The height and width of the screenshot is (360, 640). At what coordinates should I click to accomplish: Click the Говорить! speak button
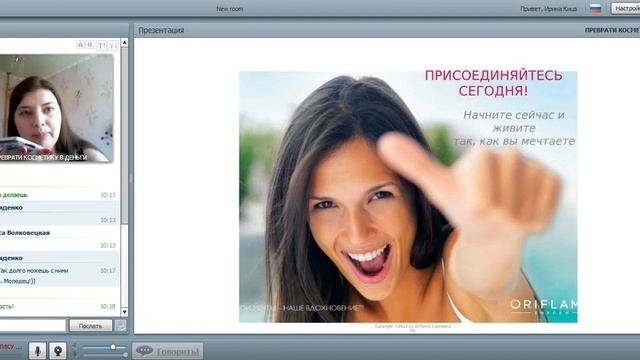pyautogui.click(x=167, y=351)
